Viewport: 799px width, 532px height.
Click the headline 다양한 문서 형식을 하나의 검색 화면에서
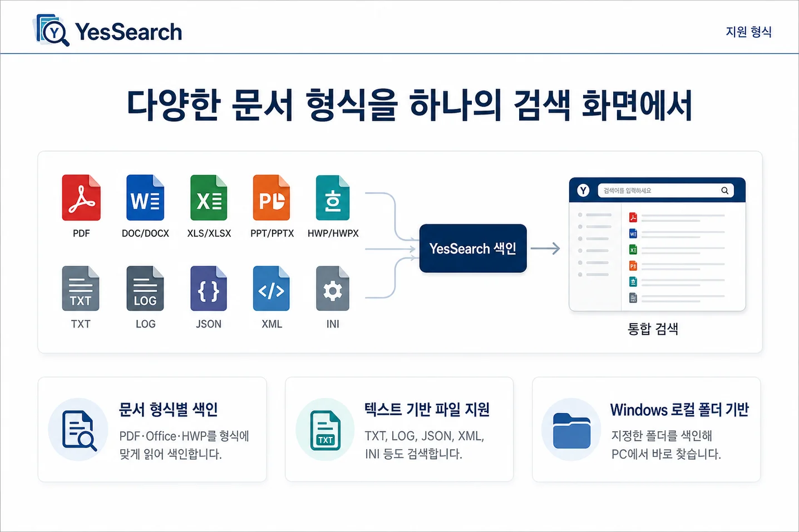coord(410,105)
